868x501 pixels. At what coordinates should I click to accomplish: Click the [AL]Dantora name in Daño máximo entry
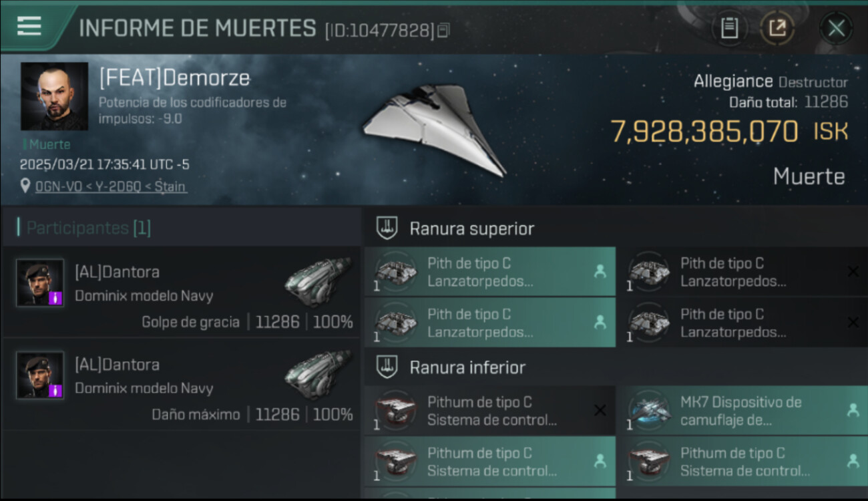(117, 365)
